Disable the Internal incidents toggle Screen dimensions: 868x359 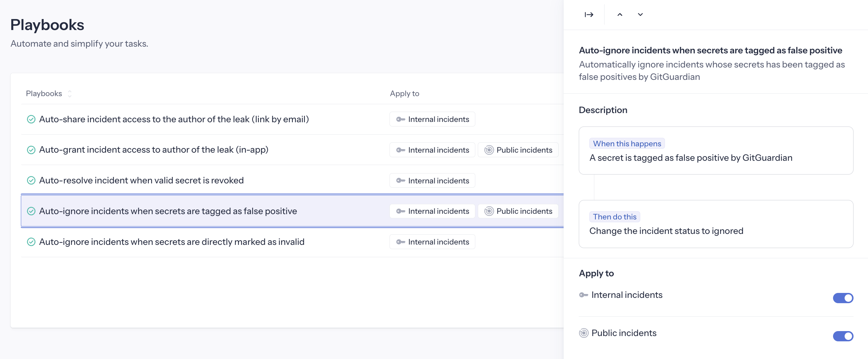pos(843,298)
